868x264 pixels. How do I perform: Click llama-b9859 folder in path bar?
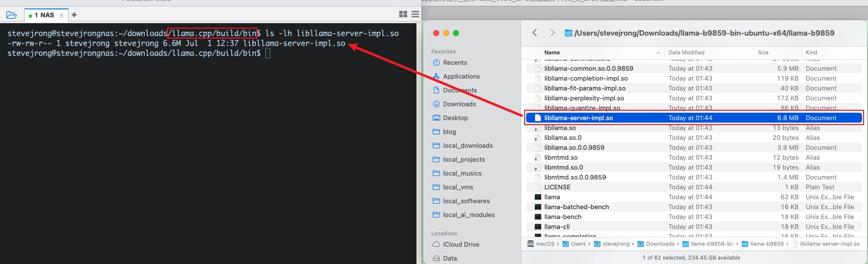coord(763,244)
